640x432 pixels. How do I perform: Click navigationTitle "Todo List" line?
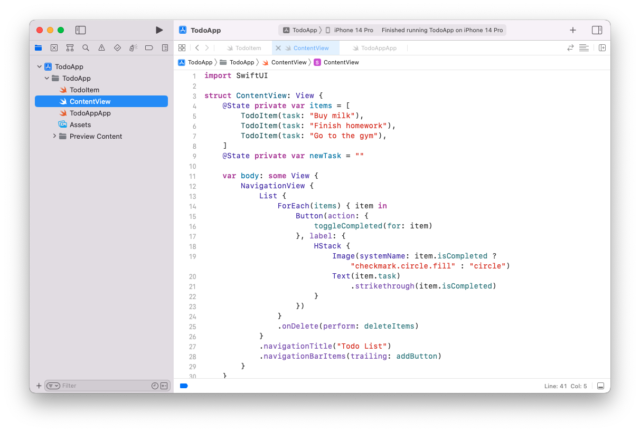(325, 346)
